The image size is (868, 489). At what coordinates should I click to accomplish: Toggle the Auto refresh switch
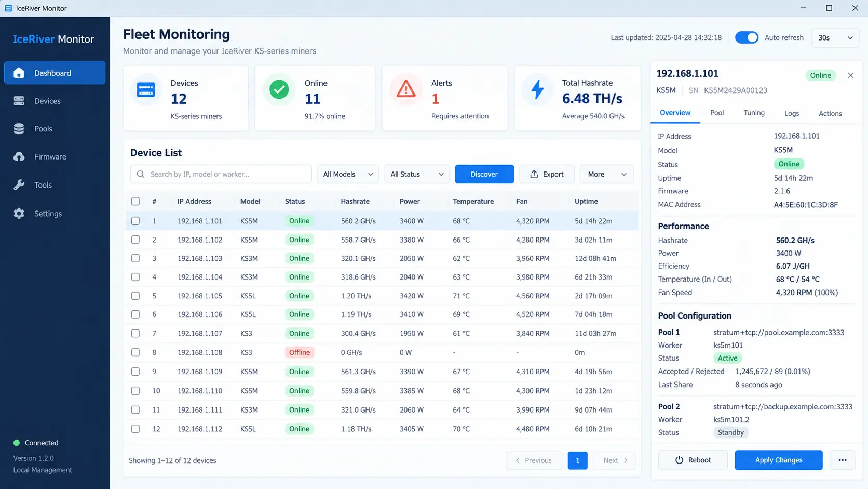coord(747,37)
